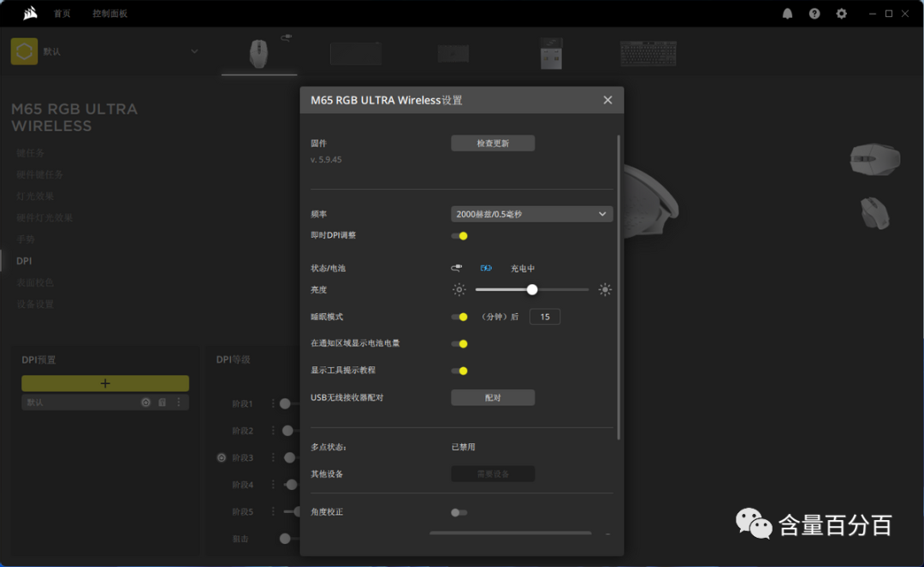Click the Corsair sails logo icon

[30, 13]
